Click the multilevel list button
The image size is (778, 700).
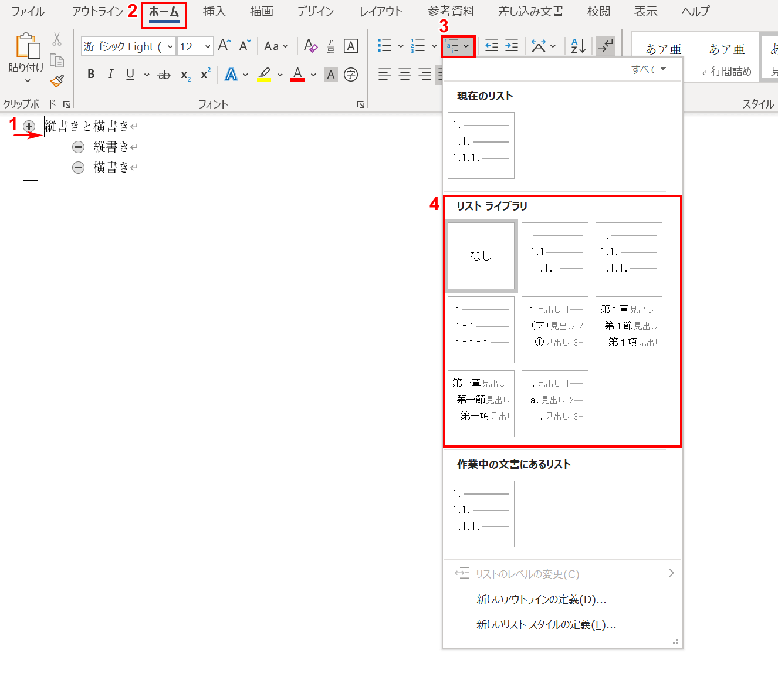[x=458, y=46]
